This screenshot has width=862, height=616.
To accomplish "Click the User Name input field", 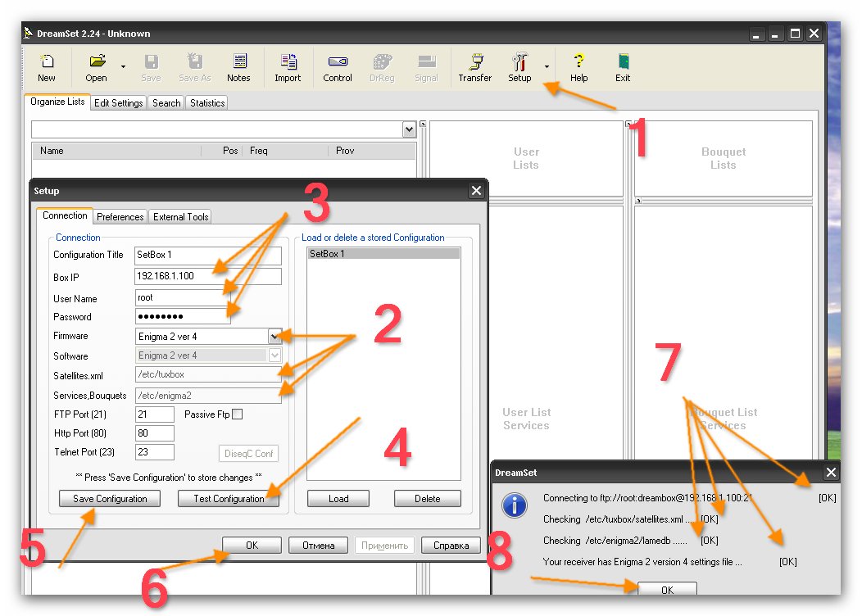I will tap(183, 297).
